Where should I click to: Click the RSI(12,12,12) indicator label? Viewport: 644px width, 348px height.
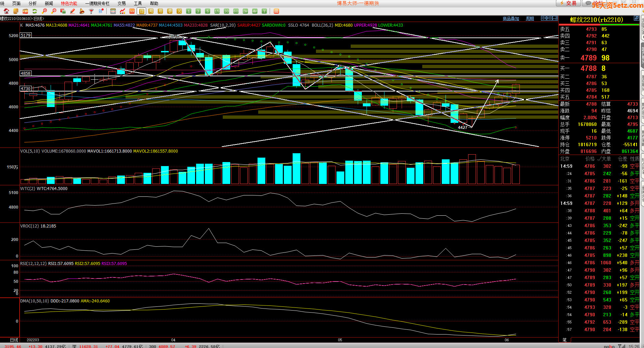click(33, 264)
